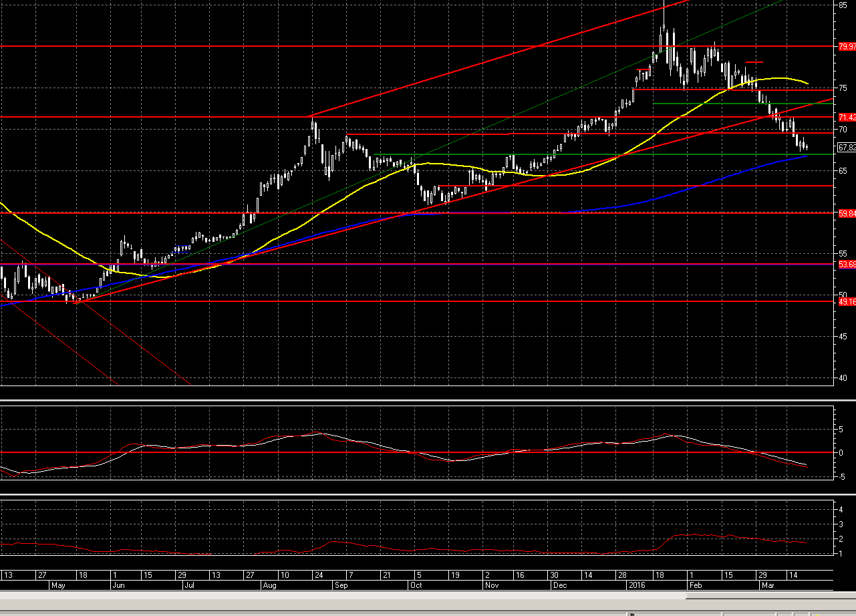Click the horizontal scrollbar below the time axis
Viewport: 856px width, 616px height.
tap(428, 595)
